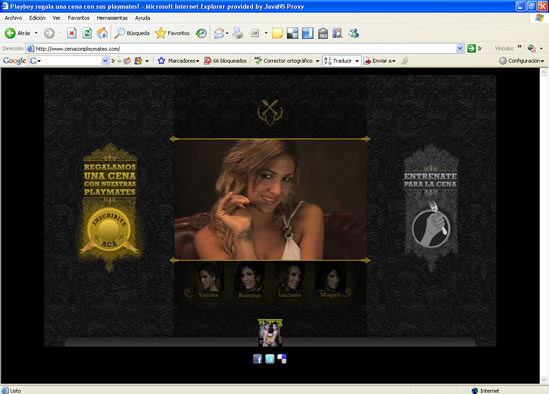549x394 pixels.
Task: Share the page on Delicious
Action: [282, 359]
